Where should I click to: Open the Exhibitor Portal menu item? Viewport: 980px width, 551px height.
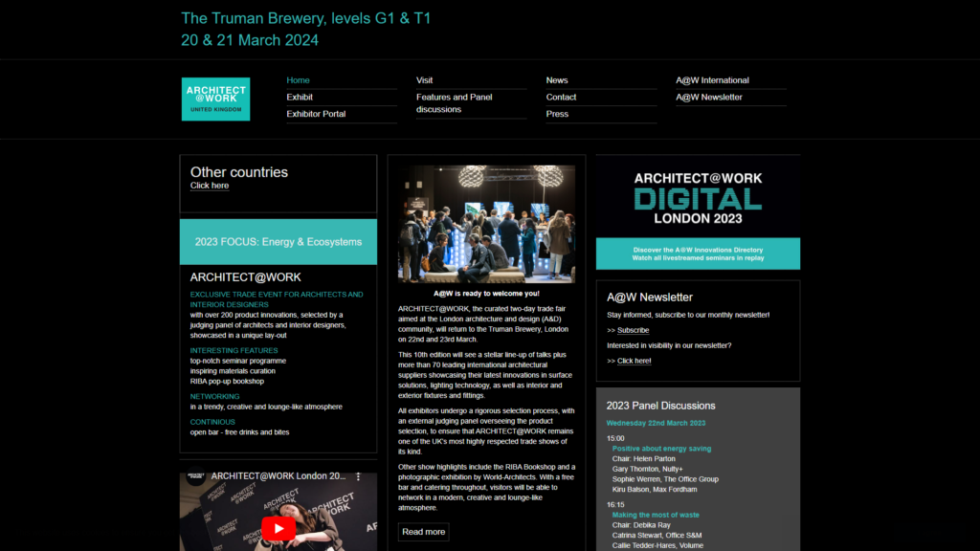click(x=316, y=114)
